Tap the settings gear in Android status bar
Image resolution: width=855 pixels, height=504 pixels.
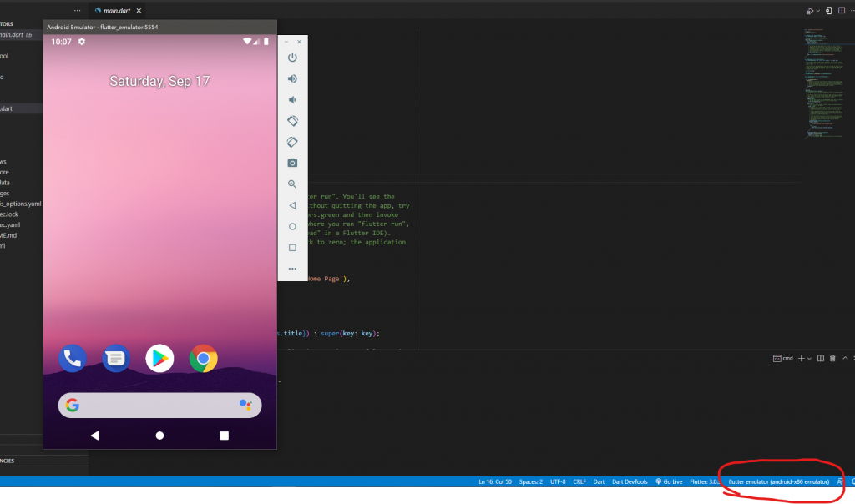click(82, 42)
